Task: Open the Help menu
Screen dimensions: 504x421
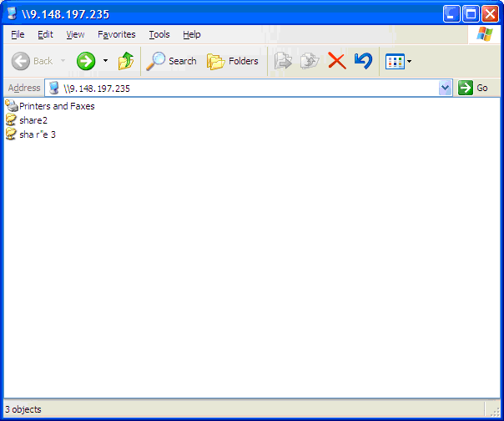Action: coord(192,34)
